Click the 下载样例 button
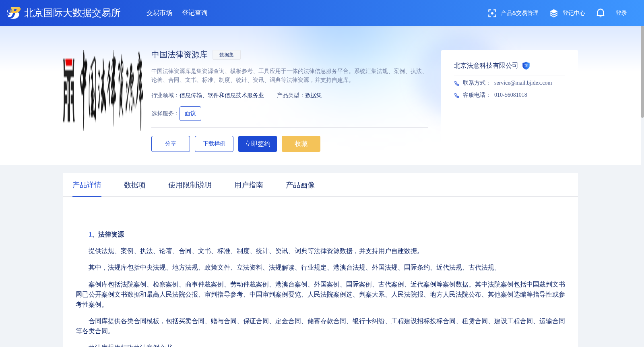The height and width of the screenshot is (347, 644). click(214, 144)
